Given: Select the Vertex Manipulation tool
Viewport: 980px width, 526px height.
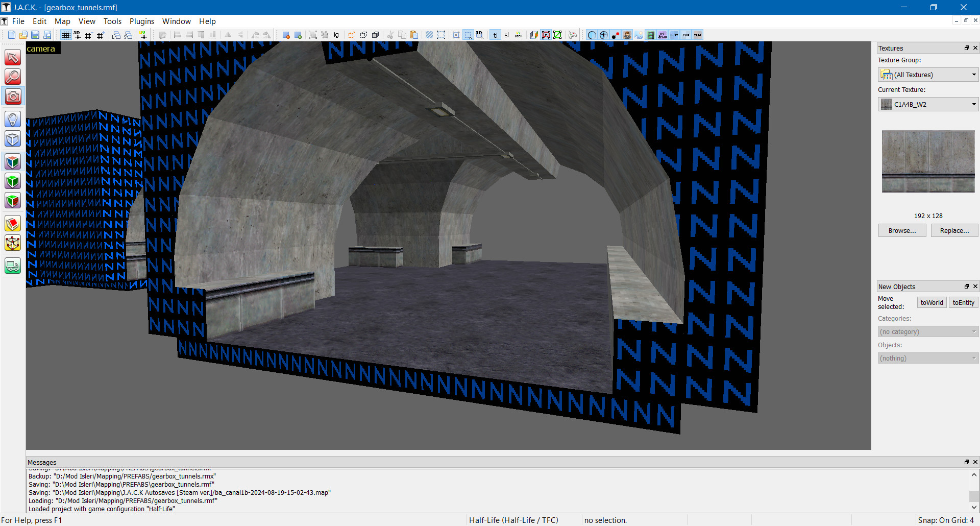Looking at the screenshot, I should (13, 243).
